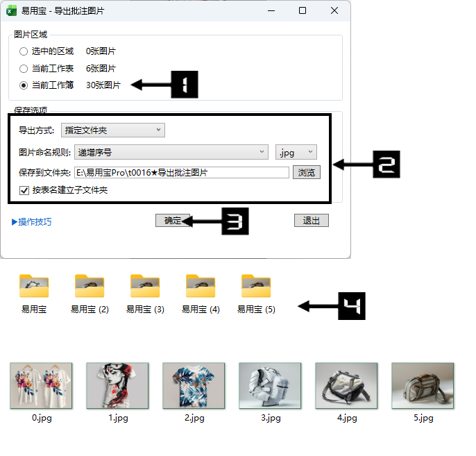Open the 图片命名规则 dropdown

pos(171,152)
